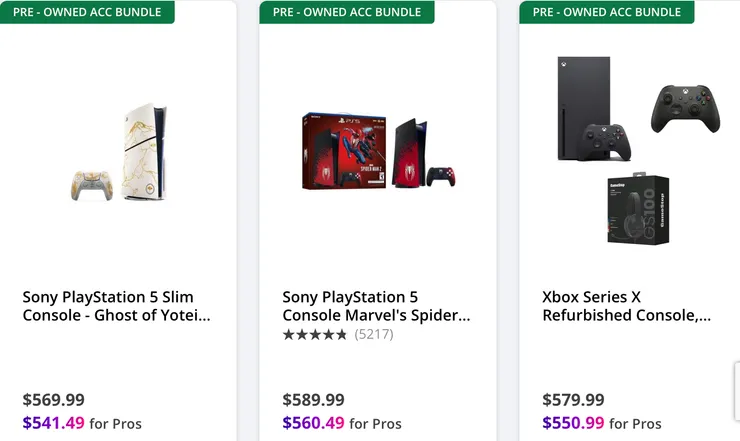Click the $541.49 for Pros price

[x=54, y=423]
